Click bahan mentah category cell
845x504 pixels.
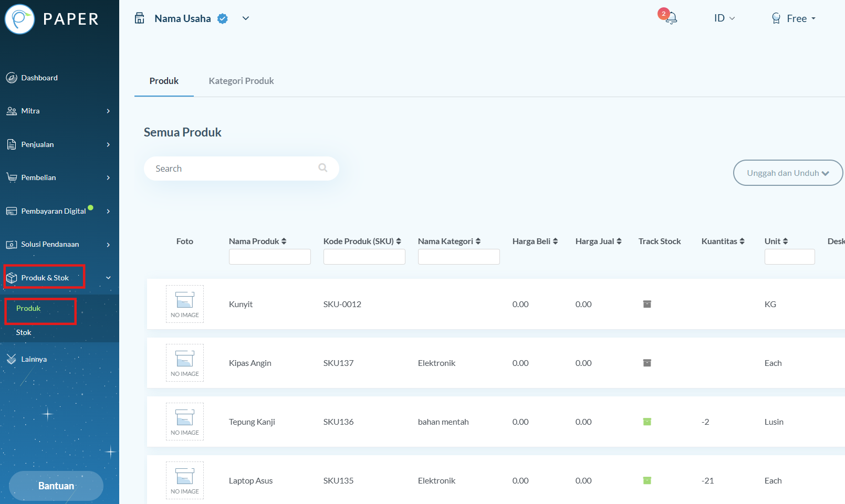(x=443, y=422)
